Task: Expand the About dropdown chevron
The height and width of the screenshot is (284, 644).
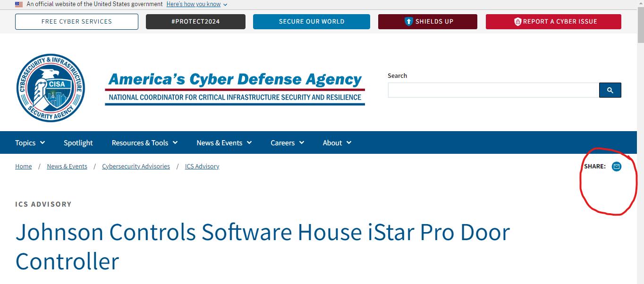Action: (349, 142)
